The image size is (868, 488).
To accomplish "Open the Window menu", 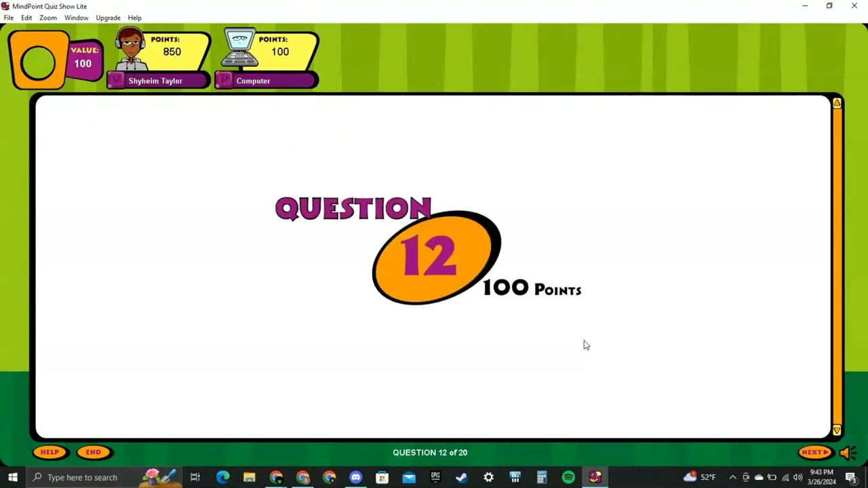I will [77, 18].
